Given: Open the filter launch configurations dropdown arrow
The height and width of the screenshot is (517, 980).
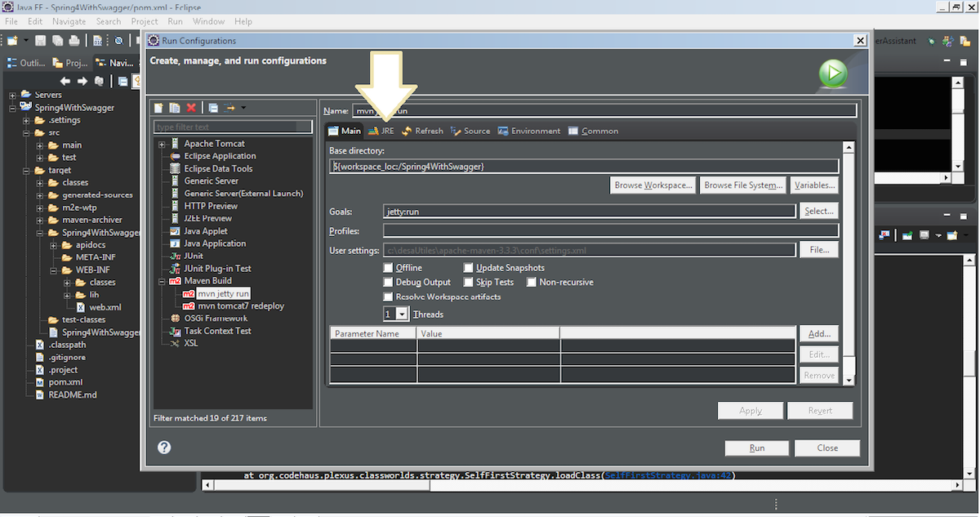Looking at the screenshot, I should point(243,108).
